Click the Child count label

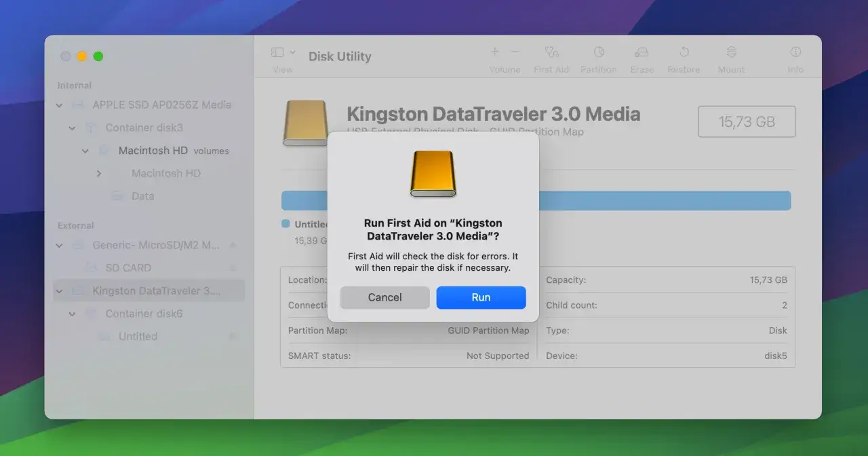[x=572, y=305]
